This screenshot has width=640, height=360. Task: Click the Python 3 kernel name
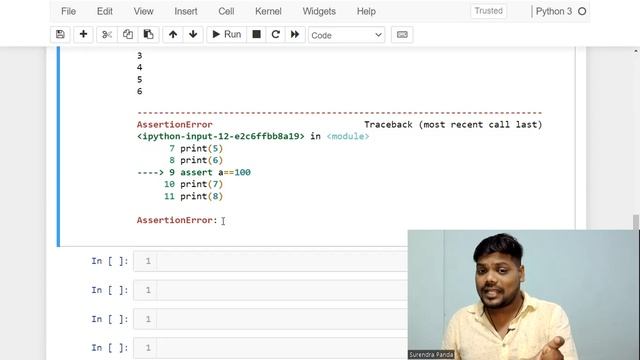tap(553, 11)
